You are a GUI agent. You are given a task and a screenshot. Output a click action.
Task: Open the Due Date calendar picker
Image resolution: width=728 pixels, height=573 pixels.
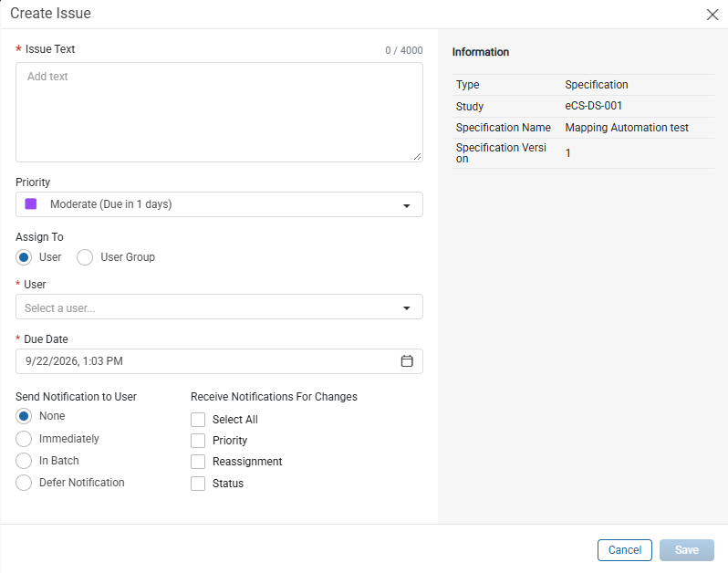click(407, 360)
